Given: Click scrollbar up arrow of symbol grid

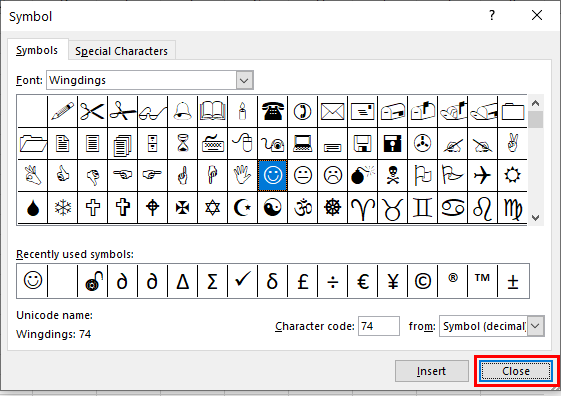Looking at the screenshot, I should (x=535, y=103).
